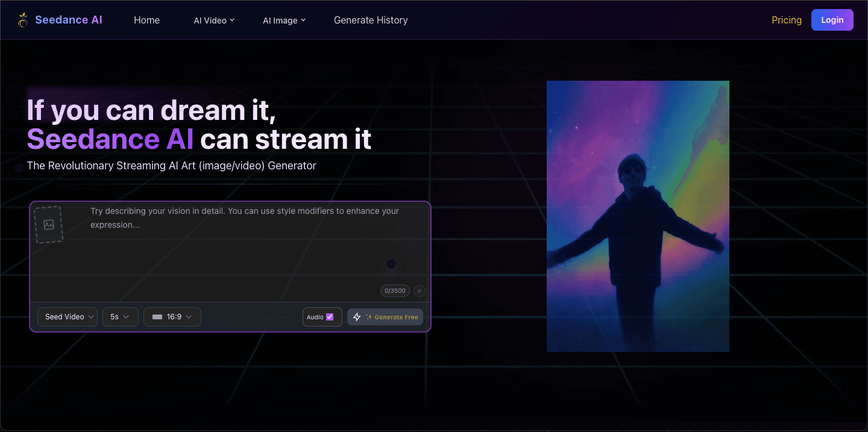868x432 pixels.
Task: Open the Seed Video model dropdown
Action: [x=68, y=317]
